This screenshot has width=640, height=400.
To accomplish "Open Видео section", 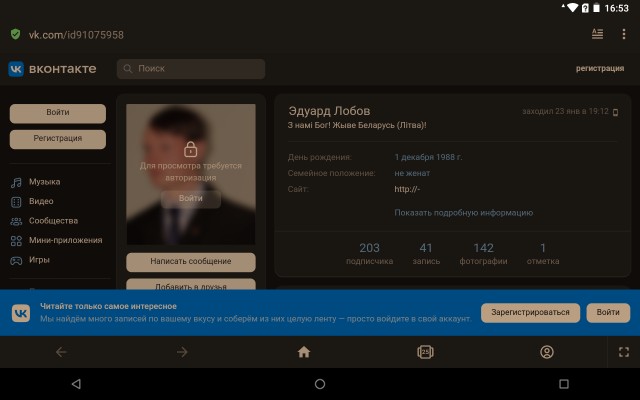I will click(41, 201).
